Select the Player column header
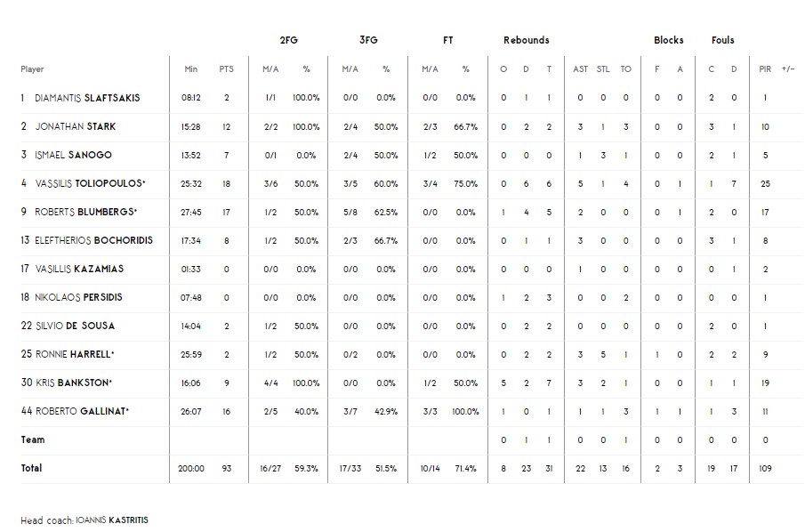Image resolution: width=805 pixels, height=532 pixels. pos(32,69)
